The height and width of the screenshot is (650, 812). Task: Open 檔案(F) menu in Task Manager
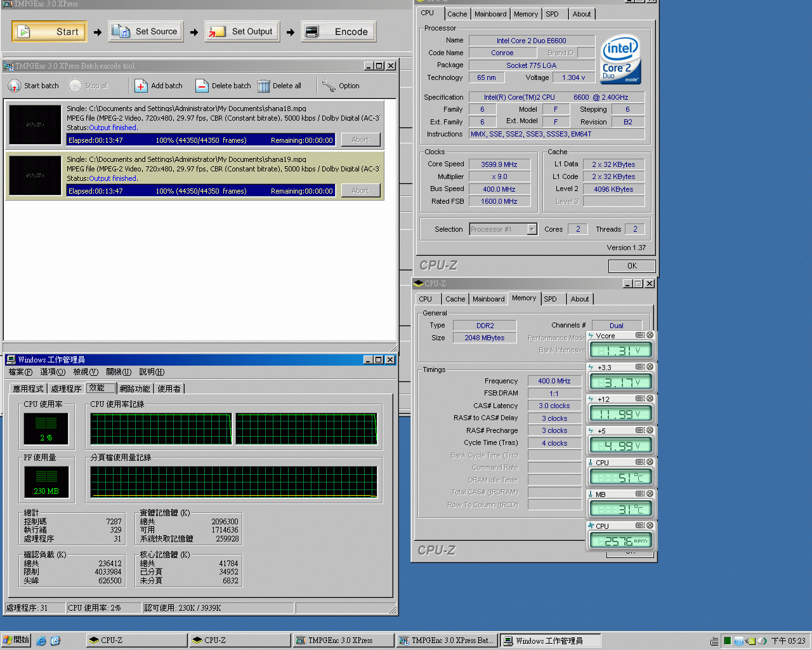click(20, 372)
